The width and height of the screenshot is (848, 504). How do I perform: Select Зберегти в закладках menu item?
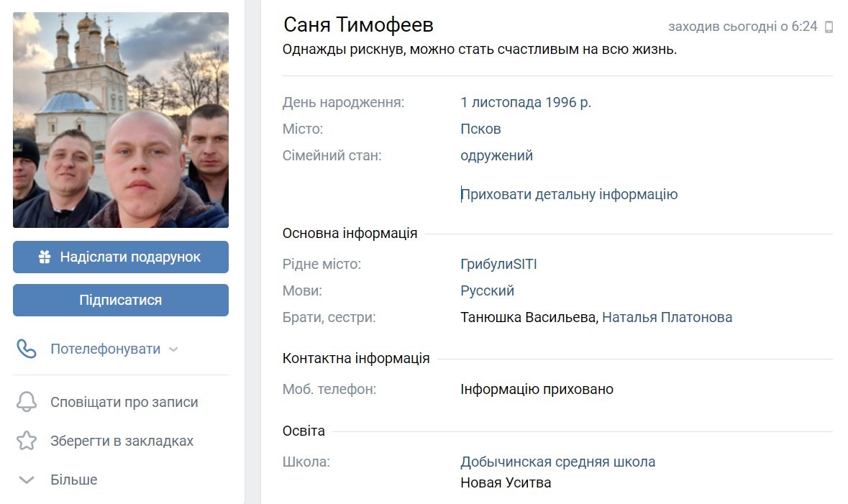pos(122,441)
